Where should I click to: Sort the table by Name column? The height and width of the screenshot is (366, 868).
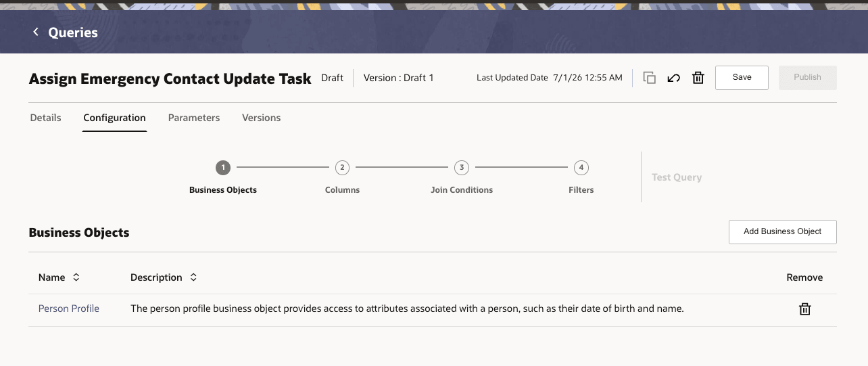[76, 277]
